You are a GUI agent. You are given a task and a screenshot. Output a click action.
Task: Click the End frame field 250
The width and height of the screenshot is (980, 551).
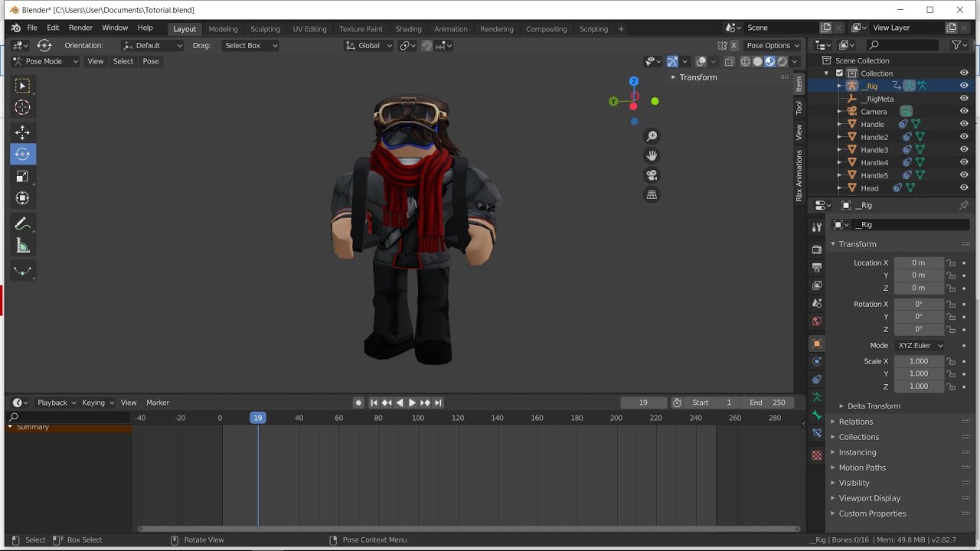click(768, 403)
